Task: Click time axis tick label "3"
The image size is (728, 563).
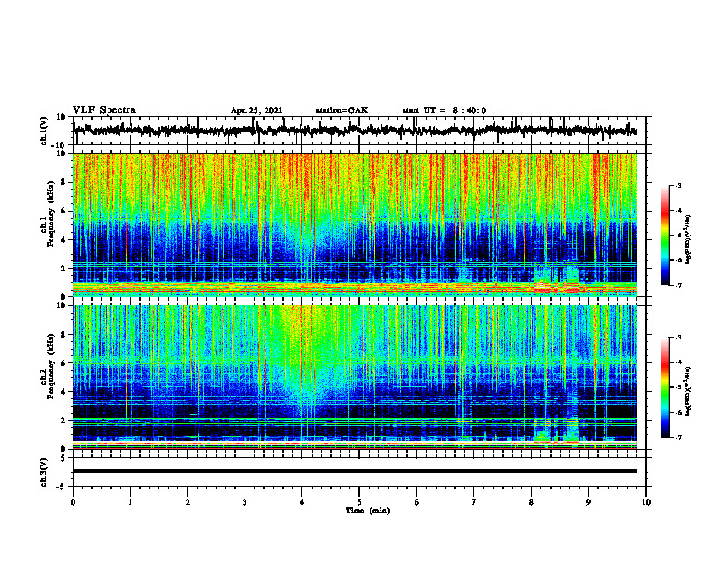Action: 245,502
